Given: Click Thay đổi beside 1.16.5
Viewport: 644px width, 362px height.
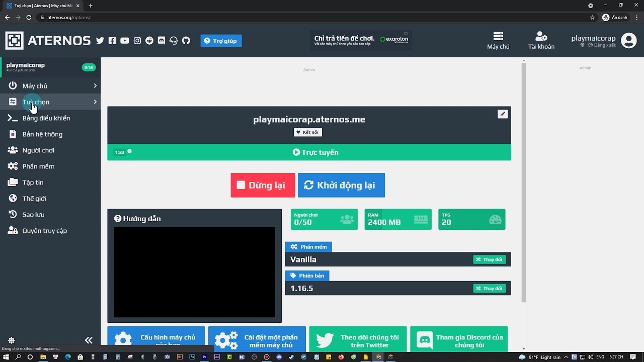Looking at the screenshot, I should pos(489,288).
